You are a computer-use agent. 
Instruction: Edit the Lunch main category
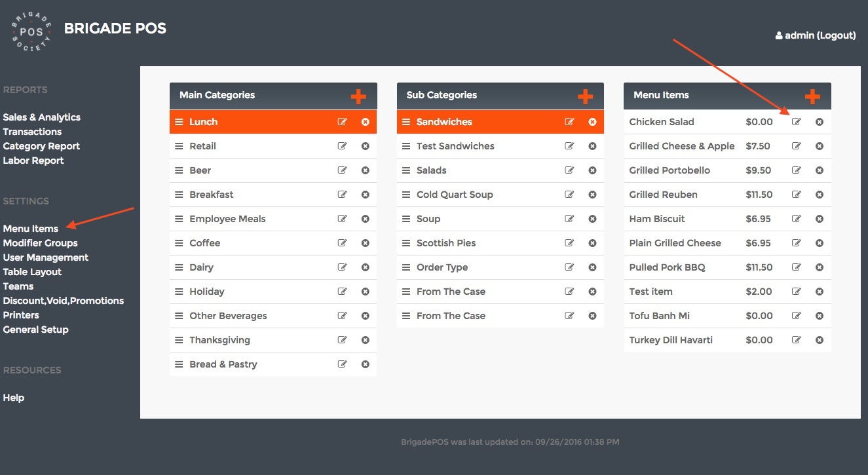click(x=342, y=122)
